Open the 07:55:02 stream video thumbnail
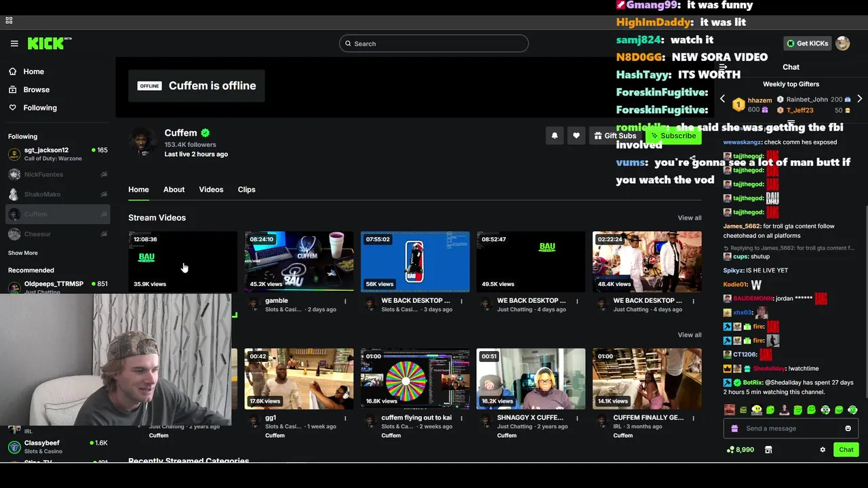Viewport: 868px width, 488px height. point(415,262)
